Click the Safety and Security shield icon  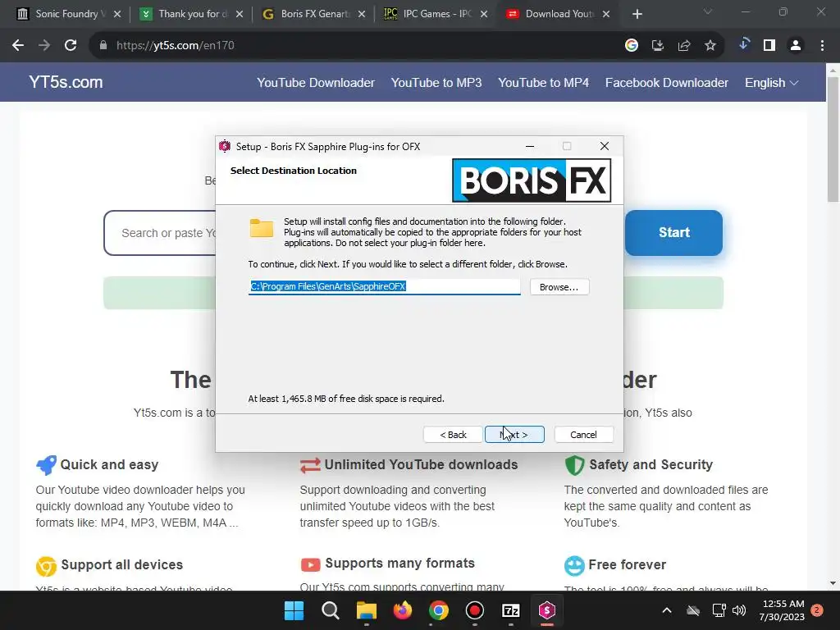(574, 465)
